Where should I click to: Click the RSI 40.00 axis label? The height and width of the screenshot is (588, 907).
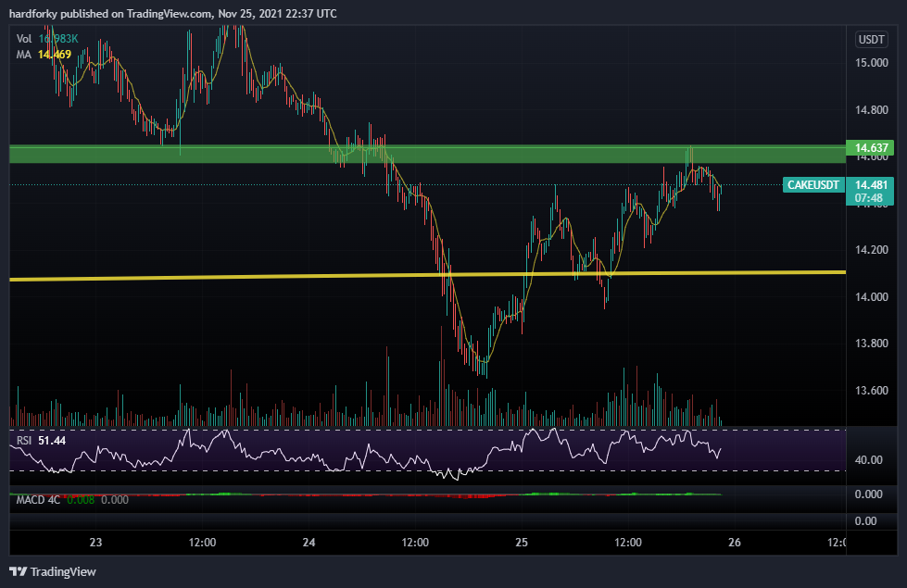tap(868, 460)
